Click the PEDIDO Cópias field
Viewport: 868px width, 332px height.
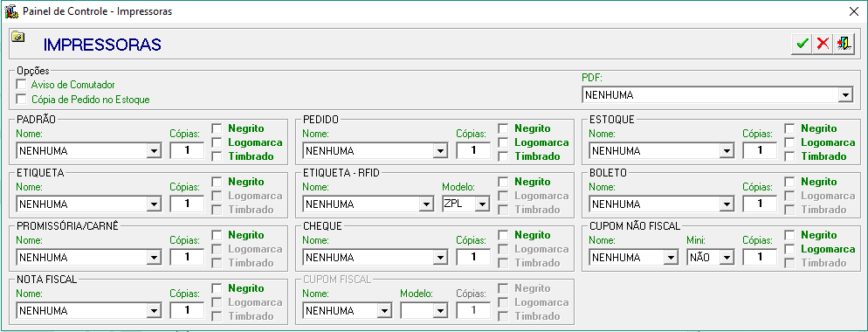pyautogui.click(x=473, y=151)
